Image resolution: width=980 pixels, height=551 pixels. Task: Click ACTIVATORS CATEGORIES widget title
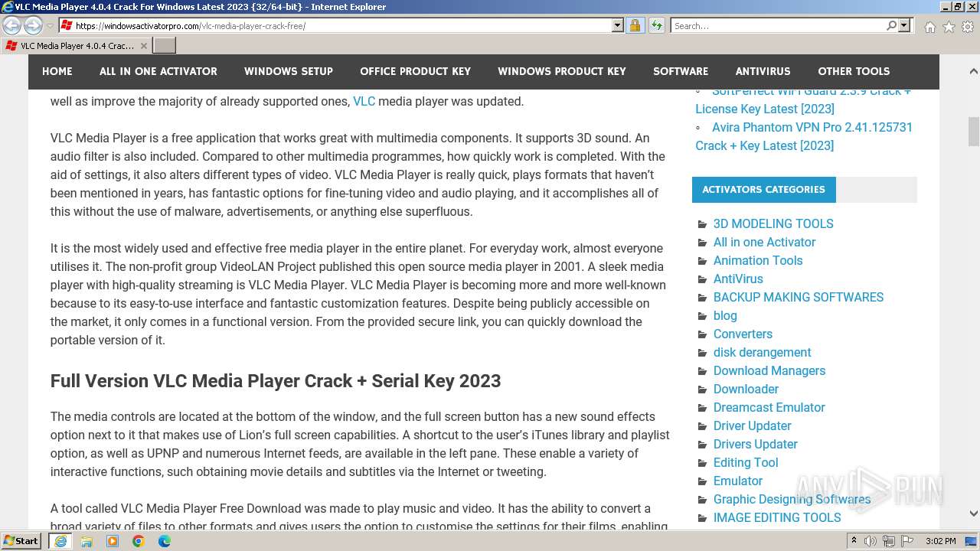(x=763, y=189)
